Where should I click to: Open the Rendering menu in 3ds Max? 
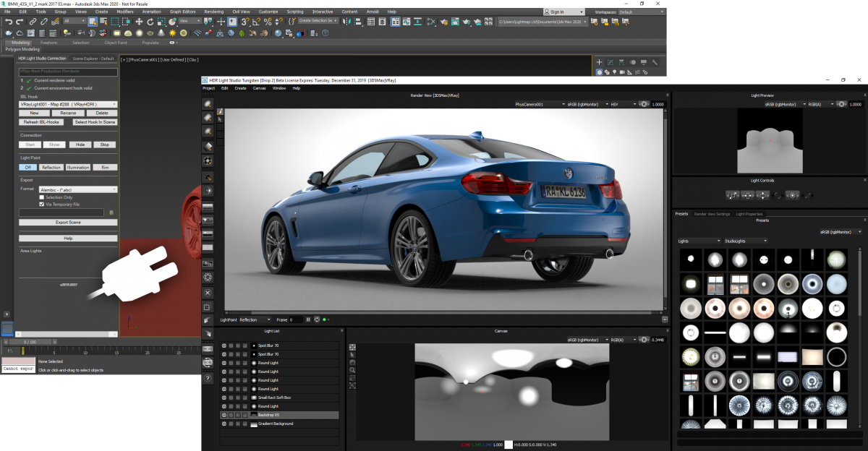214,12
